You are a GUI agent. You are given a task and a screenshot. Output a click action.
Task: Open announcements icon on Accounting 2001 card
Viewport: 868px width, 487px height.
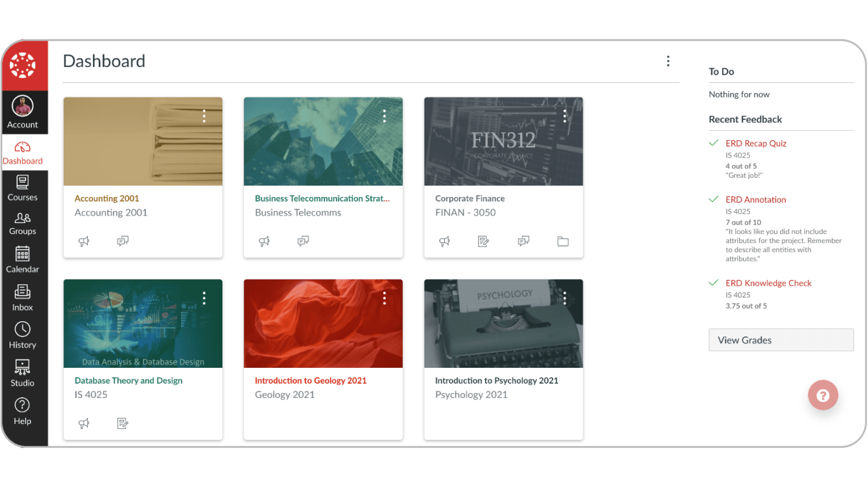[83, 241]
